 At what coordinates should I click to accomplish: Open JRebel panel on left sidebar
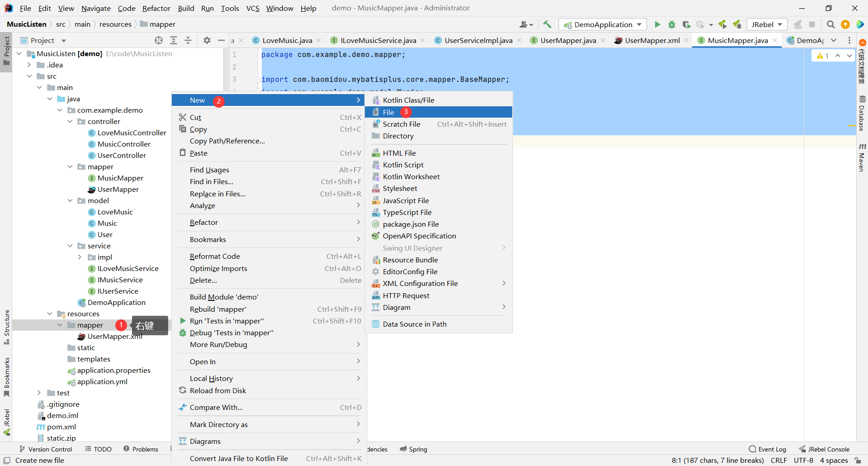click(6, 423)
